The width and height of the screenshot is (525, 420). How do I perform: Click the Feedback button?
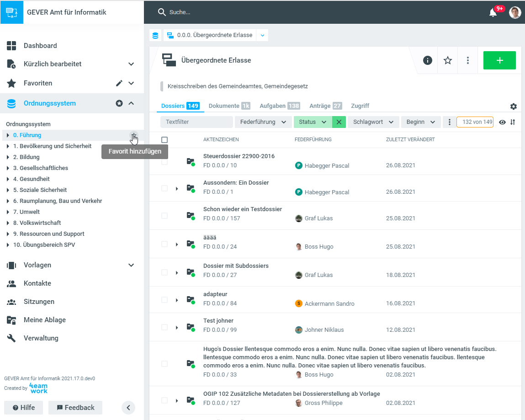coord(75,408)
